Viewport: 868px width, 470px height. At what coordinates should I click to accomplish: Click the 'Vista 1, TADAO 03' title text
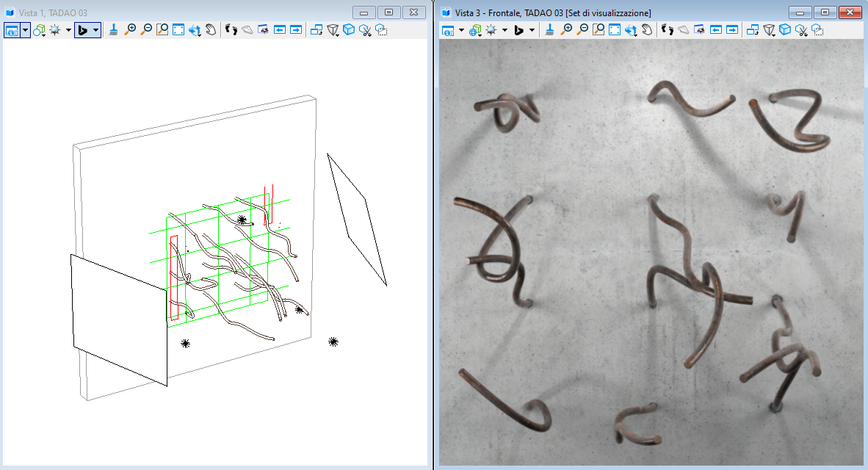tap(53, 12)
